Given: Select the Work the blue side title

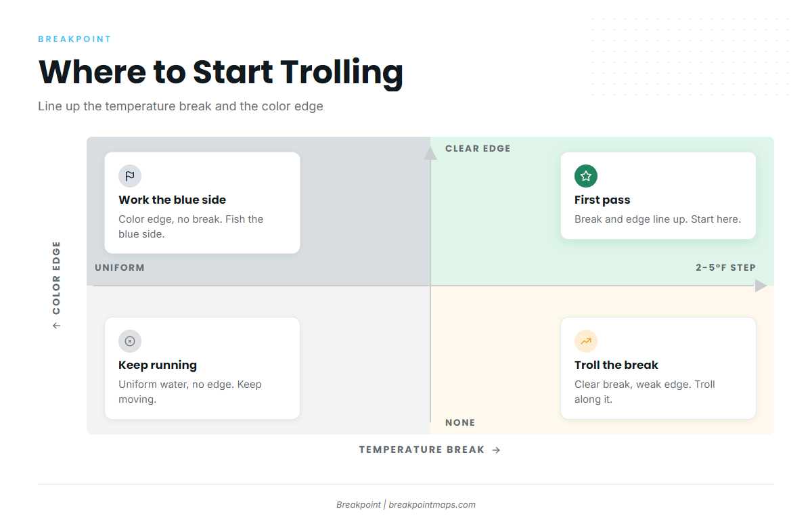Looking at the screenshot, I should point(173,200).
